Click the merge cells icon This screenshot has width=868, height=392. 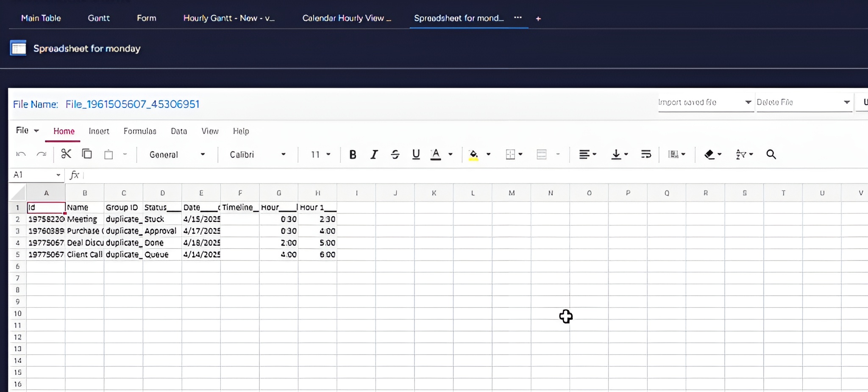pyautogui.click(x=542, y=154)
